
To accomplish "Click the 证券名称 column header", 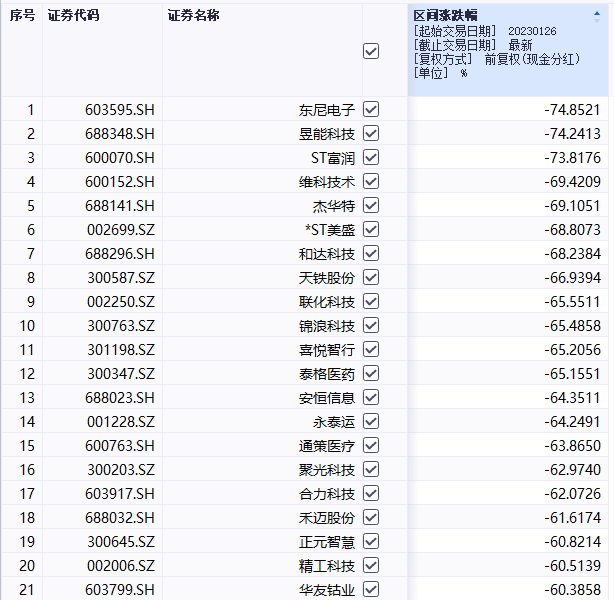I will point(193,16).
